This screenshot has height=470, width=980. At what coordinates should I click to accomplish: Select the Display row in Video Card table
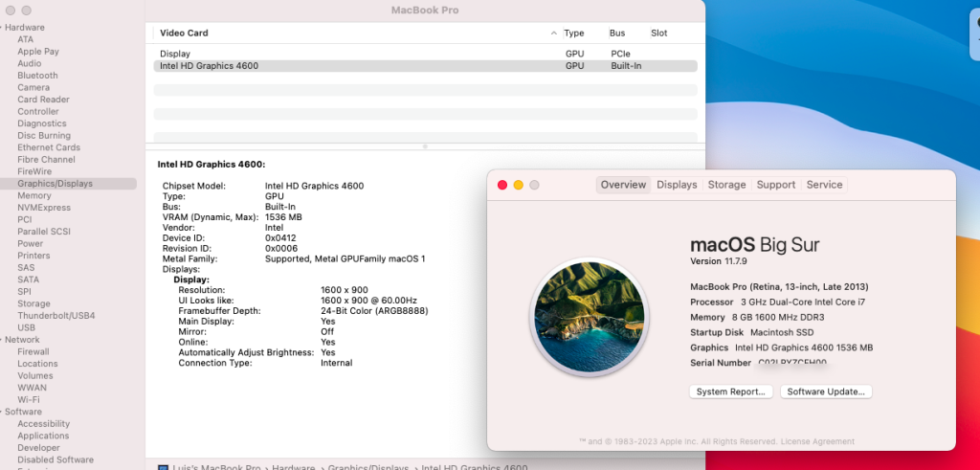click(x=175, y=54)
